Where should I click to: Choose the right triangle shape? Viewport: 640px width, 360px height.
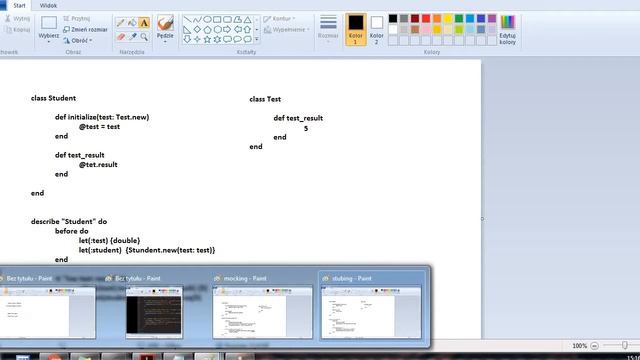(187, 29)
